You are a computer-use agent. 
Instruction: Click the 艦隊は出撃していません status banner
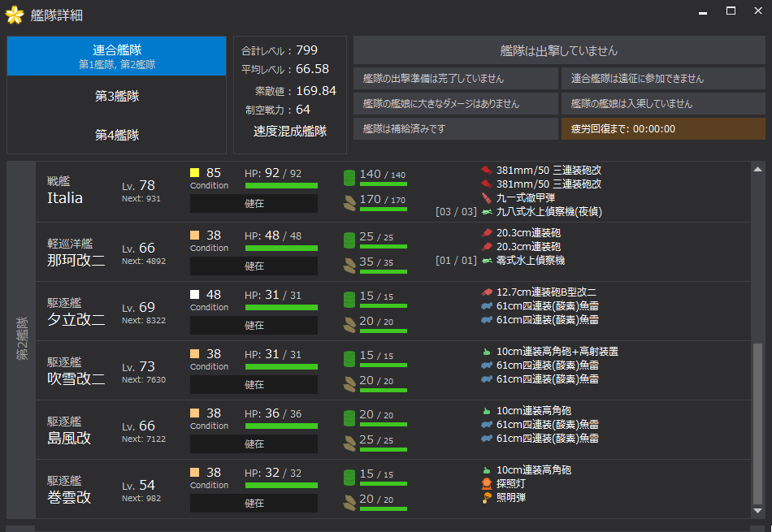tap(559, 50)
